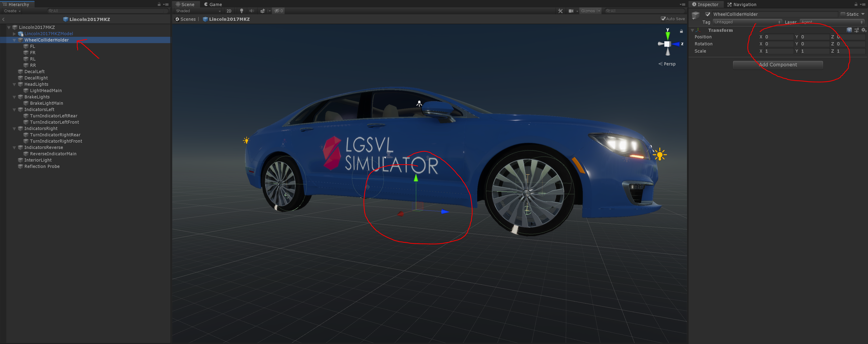
Task: Toggle scene lighting lightbulb icon
Action: pyautogui.click(x=241, y=11)
